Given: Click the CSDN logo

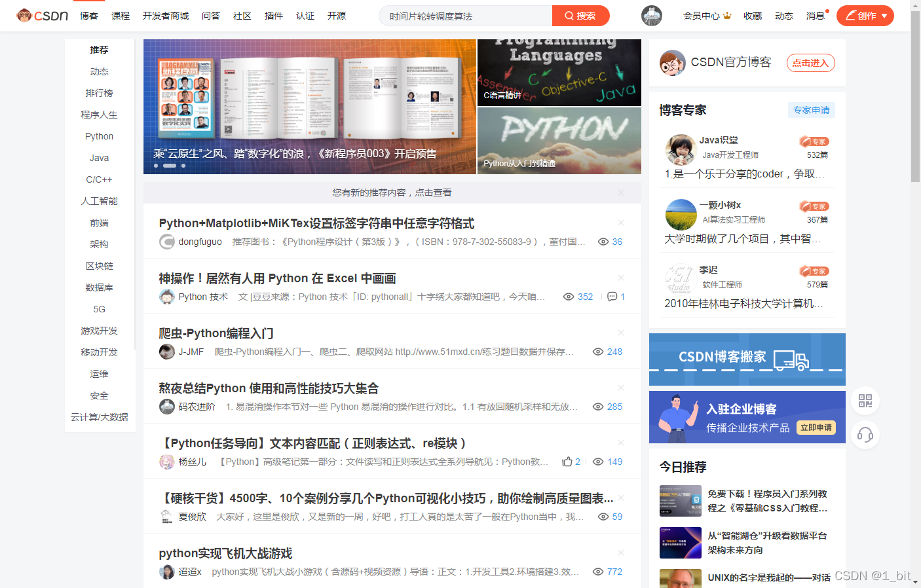Looking at the screenshot, I should pos(42,15).
